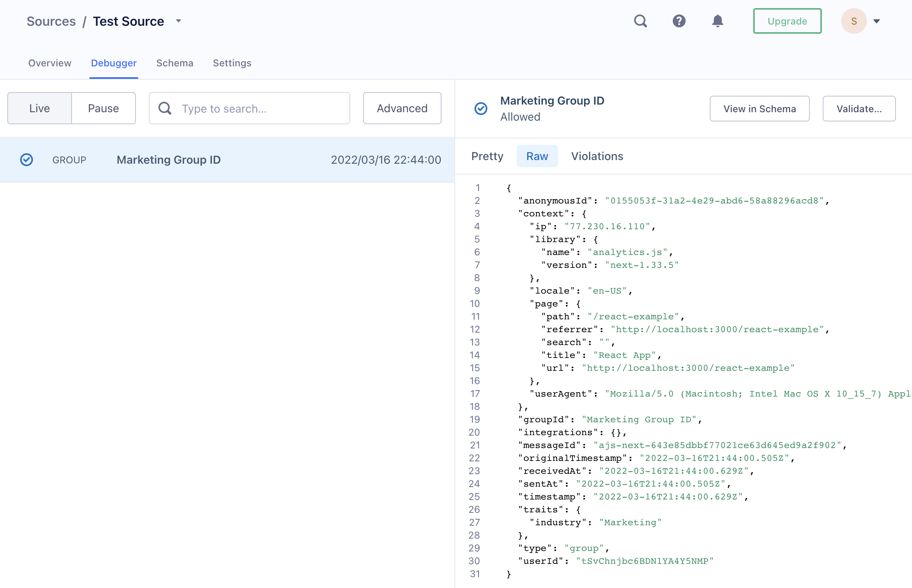Click the Allowed status text
Viewport: 912px width, 588px height.
[x=520, y=117]
